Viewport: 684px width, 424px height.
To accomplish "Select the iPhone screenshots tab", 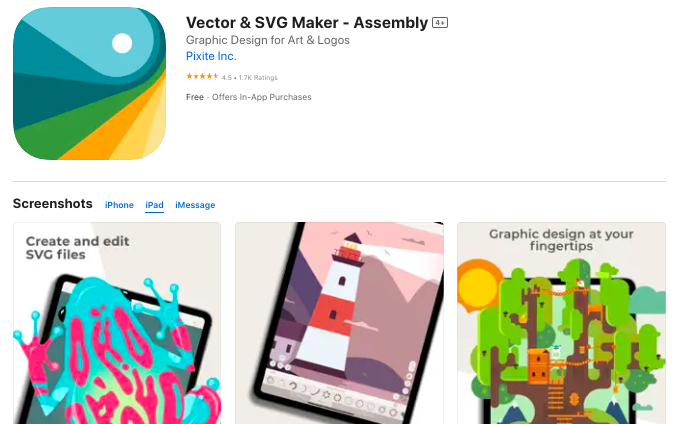I will 119,205.
